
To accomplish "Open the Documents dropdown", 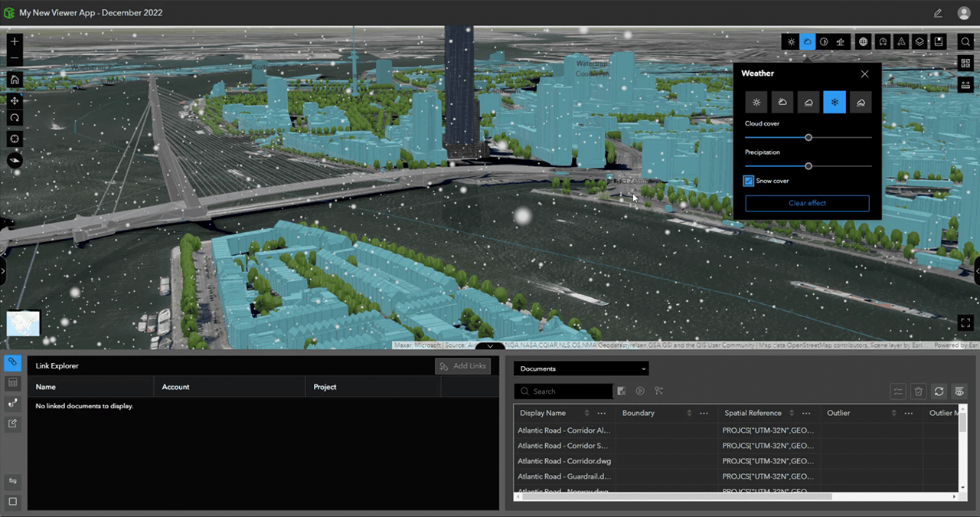I will point(580,368).
